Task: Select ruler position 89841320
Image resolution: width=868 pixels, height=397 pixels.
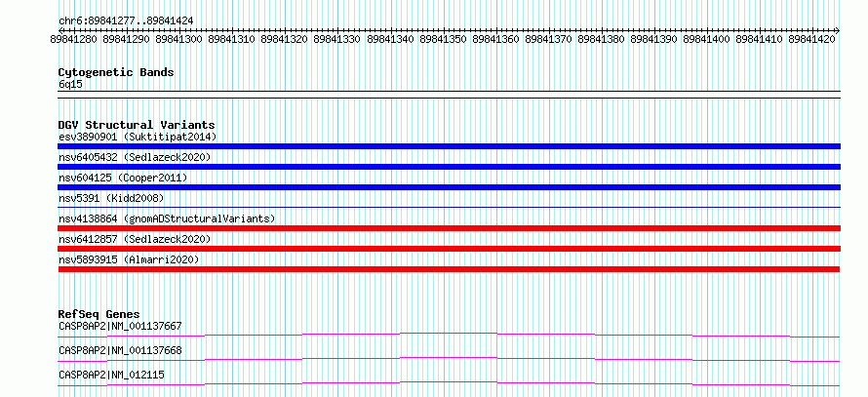Action: 284,39
